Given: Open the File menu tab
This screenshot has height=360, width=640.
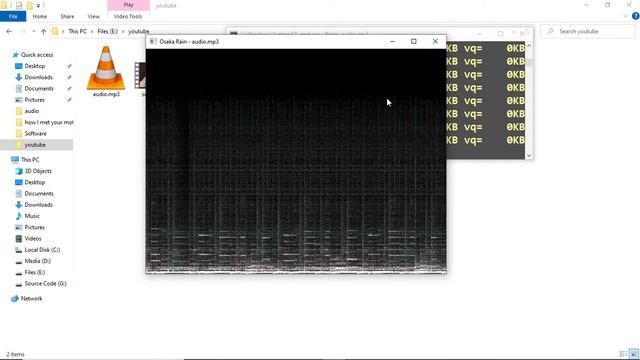Looking at the screenshot, I should pos(13,16).
